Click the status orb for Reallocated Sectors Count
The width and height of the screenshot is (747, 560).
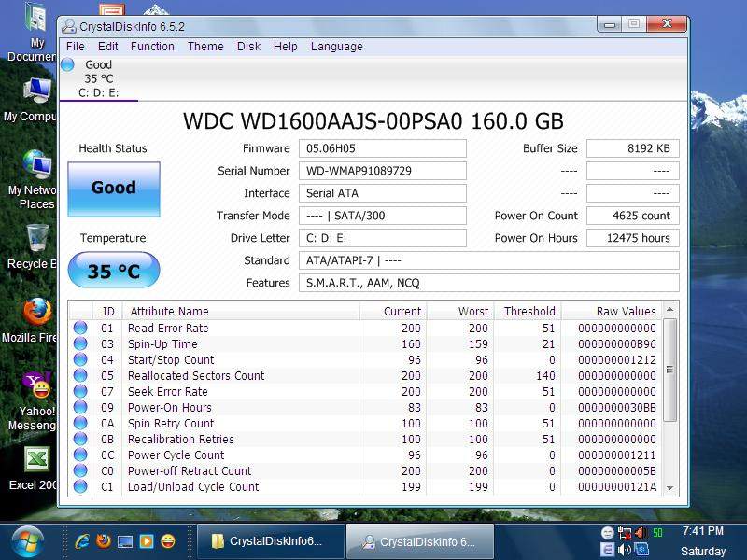pyautogui.click(x=80, y=375)
